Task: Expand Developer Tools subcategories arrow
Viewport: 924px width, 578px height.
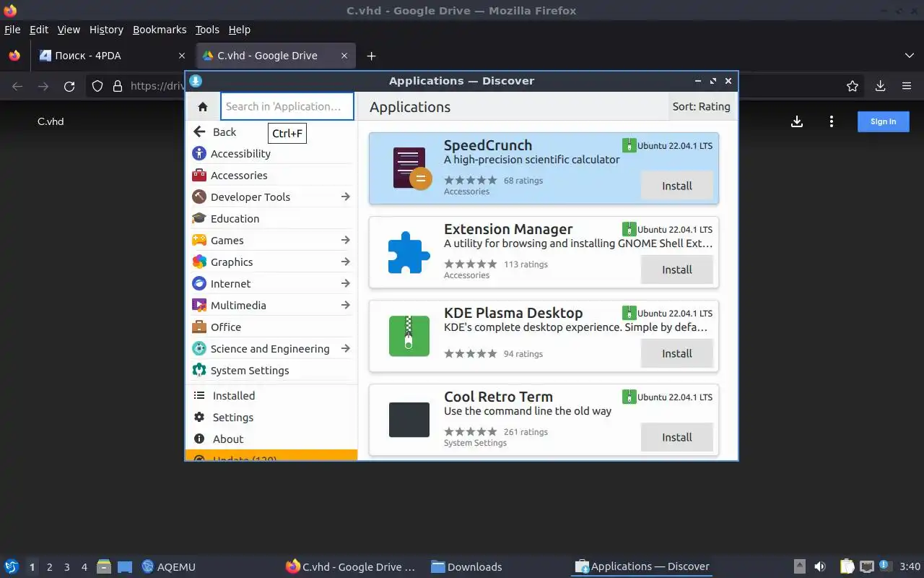Action: pos(345,197)
